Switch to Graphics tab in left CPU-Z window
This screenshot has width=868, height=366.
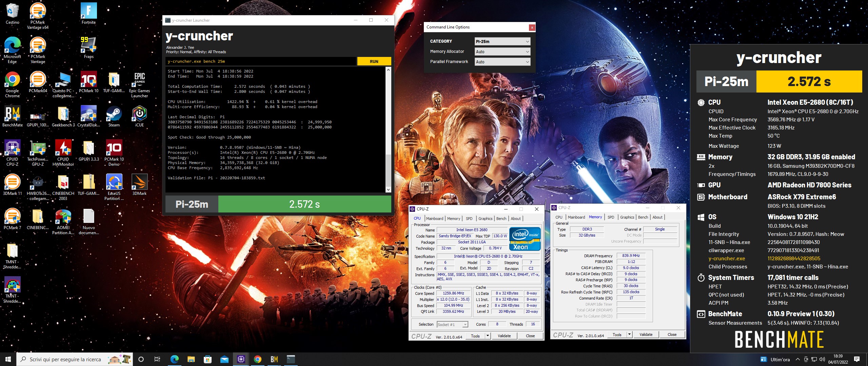(x=485, y=219)
